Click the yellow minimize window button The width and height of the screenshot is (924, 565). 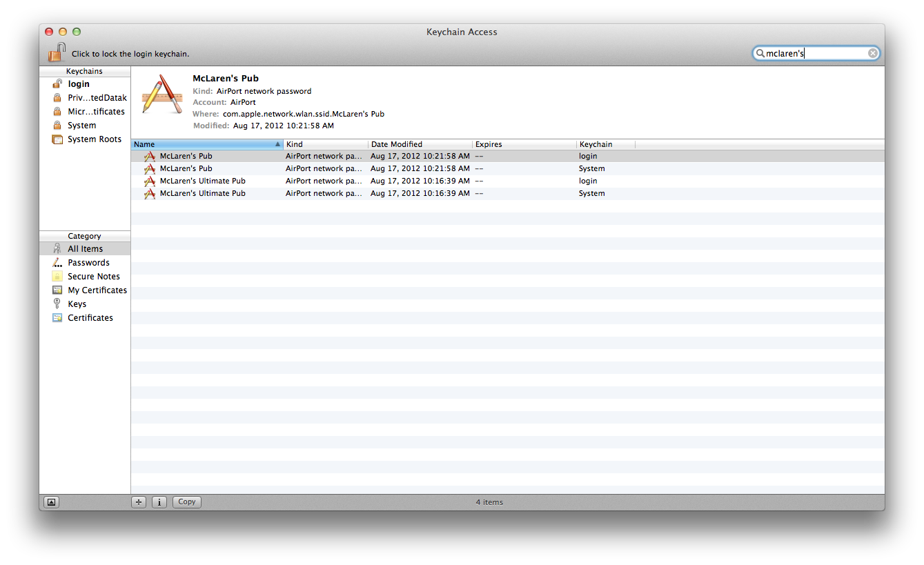63,32
